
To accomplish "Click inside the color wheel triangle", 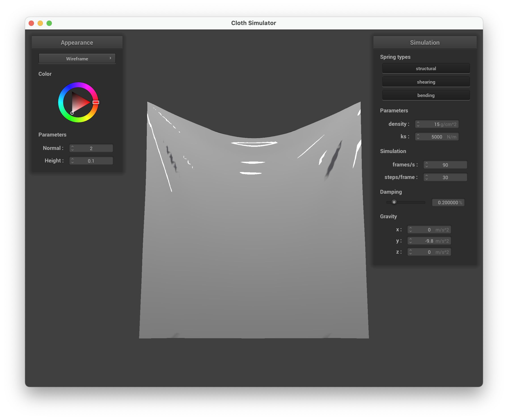I will click(x=79, y=103).
